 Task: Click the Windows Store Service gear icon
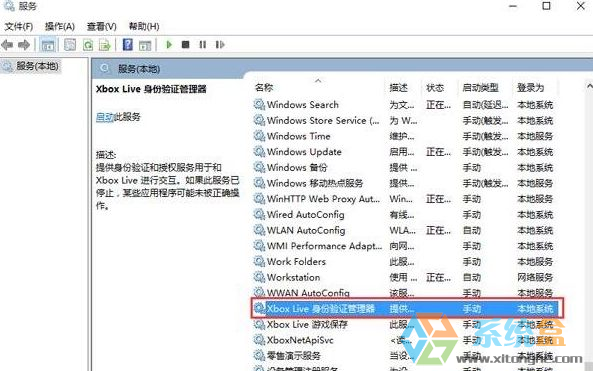(259, 120)
